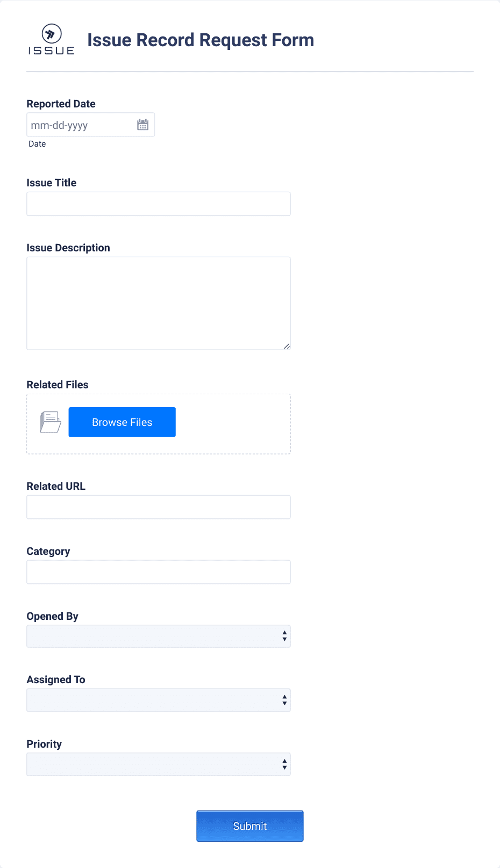
Task: Open the Priority dropdown
Action: [159, 764]
